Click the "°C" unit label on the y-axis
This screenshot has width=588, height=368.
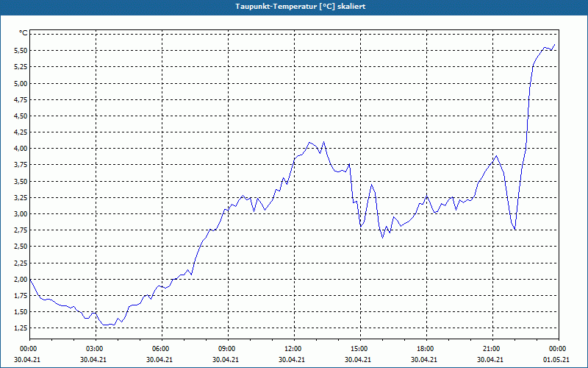point(24,33)
